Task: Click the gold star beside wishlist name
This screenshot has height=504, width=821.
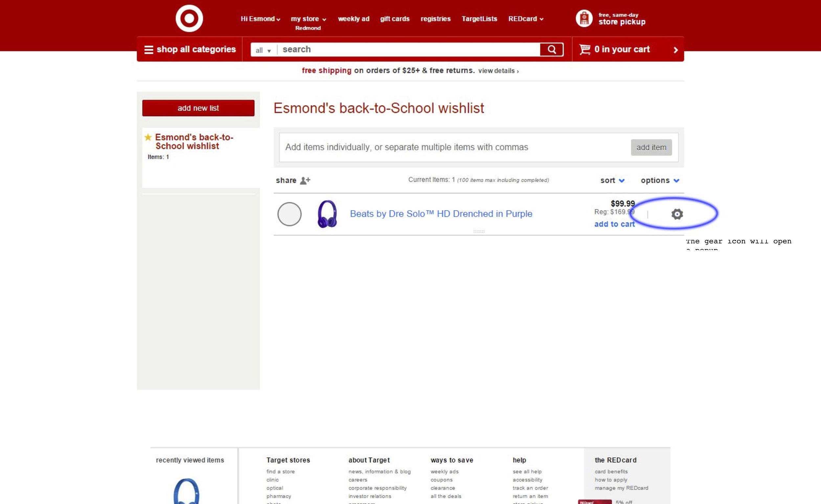Action: pyautogui.click(x=148, y=137)
